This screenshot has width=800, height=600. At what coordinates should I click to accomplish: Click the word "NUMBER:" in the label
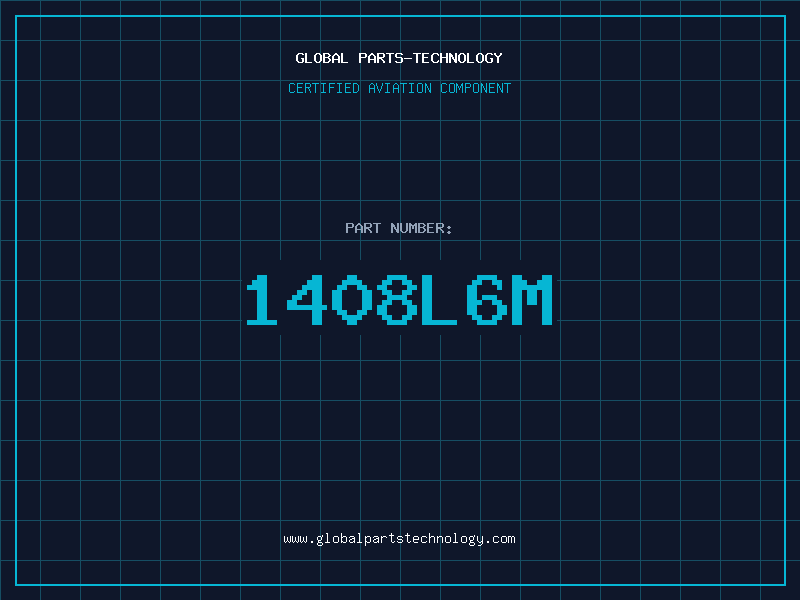coord(421,228)
